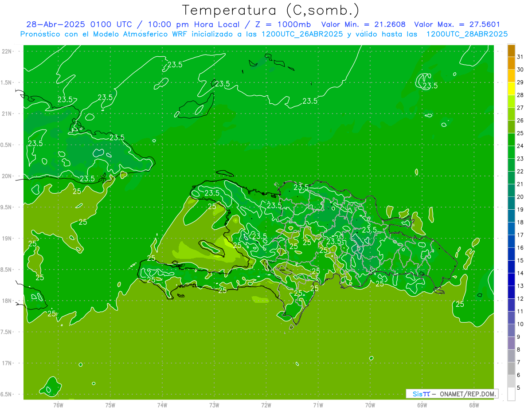The image size is (532, 411).
Task: Click the '5' label on the color scale
Action: pos(519,388)
